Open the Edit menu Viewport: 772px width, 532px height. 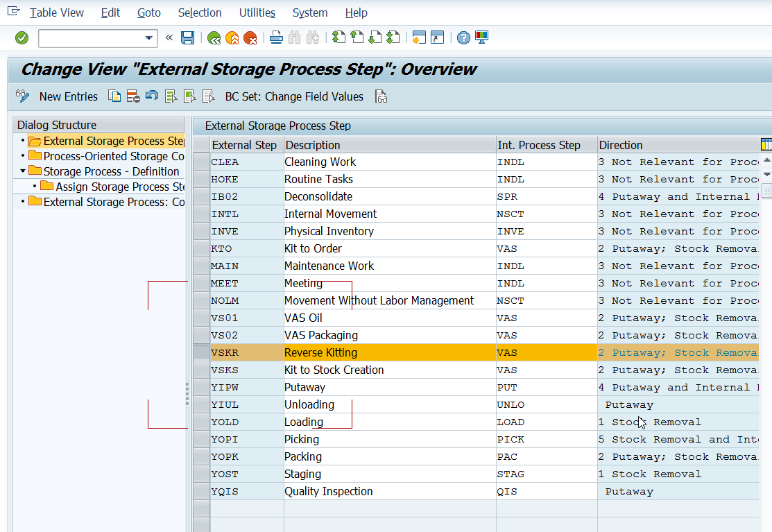[110, 12]
